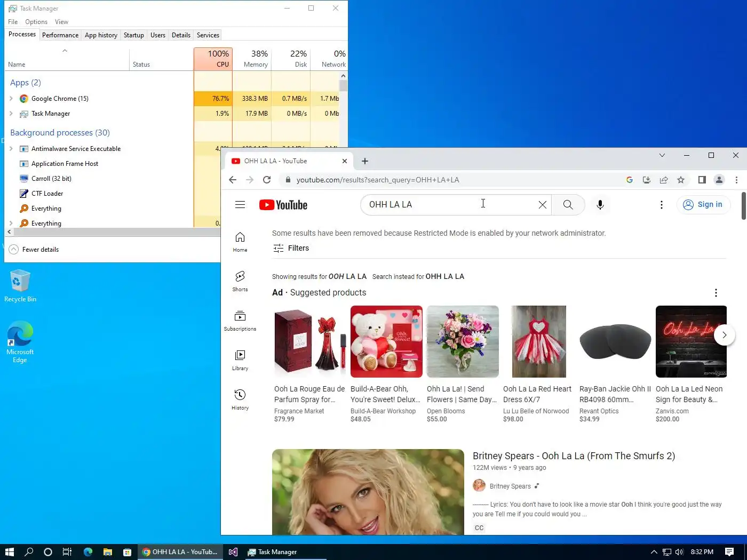Viewport: 747px width, 560px height.
Task: Show hidden system tray icons
Action: [x=654, y=552]
